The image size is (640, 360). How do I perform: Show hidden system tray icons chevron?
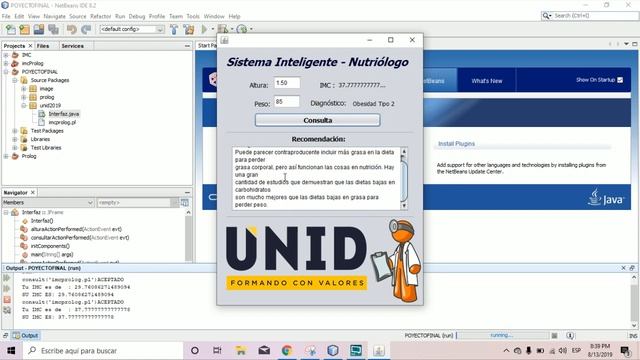click(506, 351)
